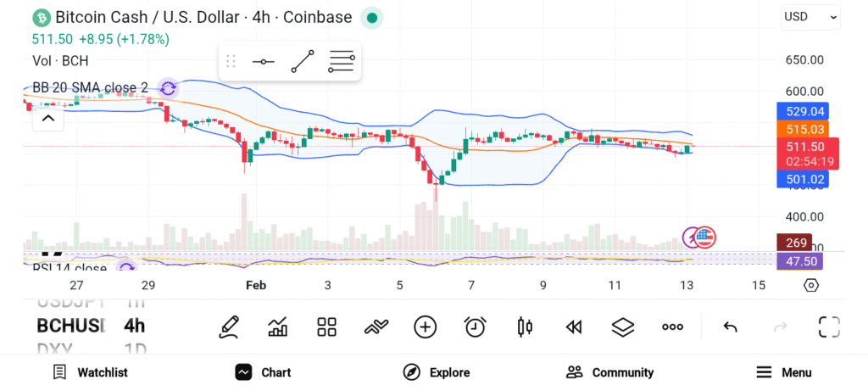Viewport: 868px width, 391px height.
Task: Open the Community tab
Action: 609,372
